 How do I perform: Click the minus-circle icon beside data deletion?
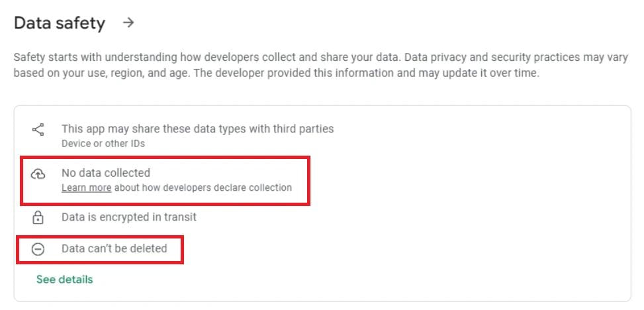[38, 249]
